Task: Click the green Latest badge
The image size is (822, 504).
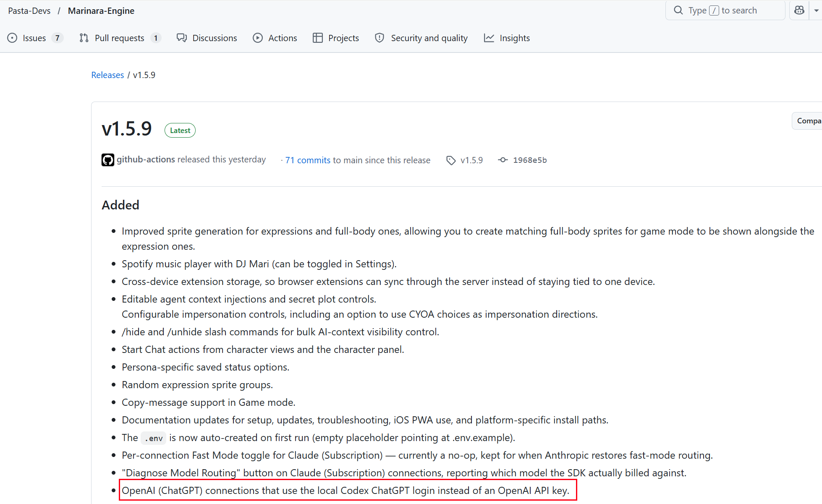Action: (180, 131)
